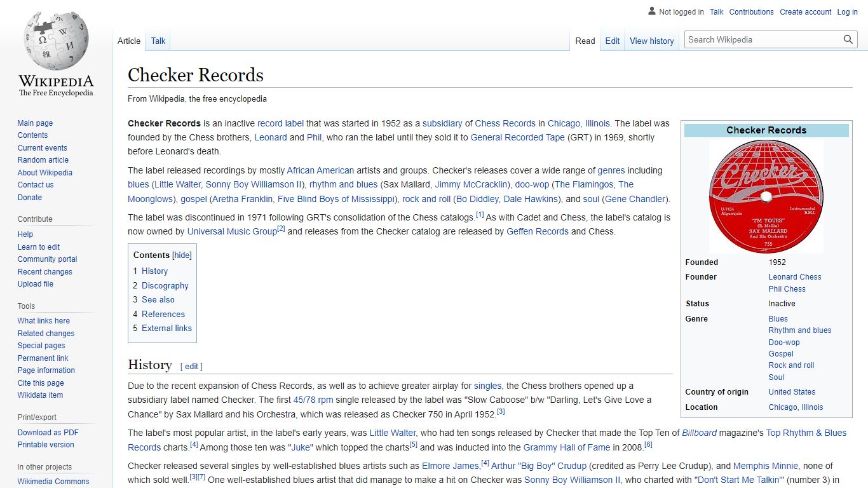This screenshot has width=868, height=488.
Task: Click Create account
Action: [x=806, y=11]
